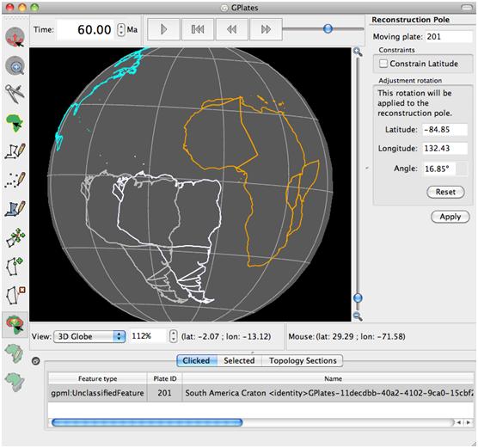Open the 3D Globe view dropdown
Image resolution: width=478 pixels, height=448 pixels.
tap(89, 336)
